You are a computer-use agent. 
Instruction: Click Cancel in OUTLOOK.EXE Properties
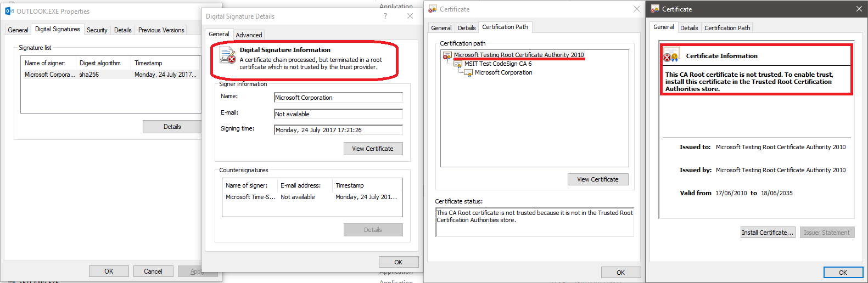[x=153, y=271]
